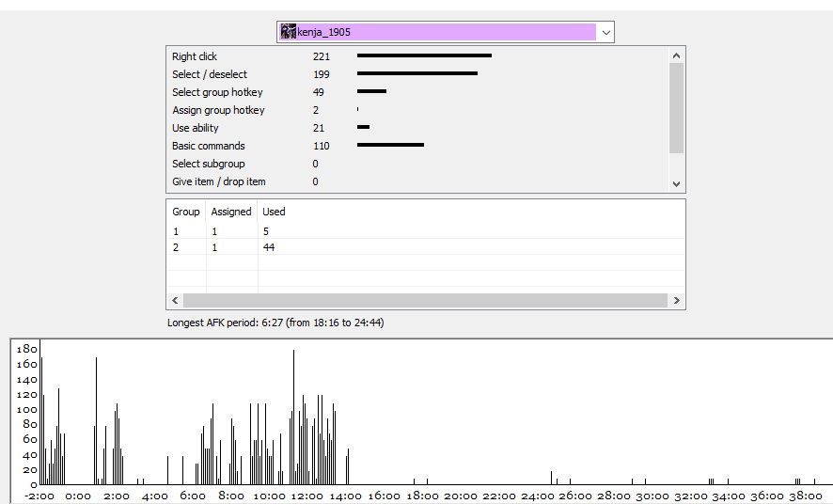833x504 pixels.
Task: Click the dropdown chevron of the player selector
Action: tap(605, 32)
